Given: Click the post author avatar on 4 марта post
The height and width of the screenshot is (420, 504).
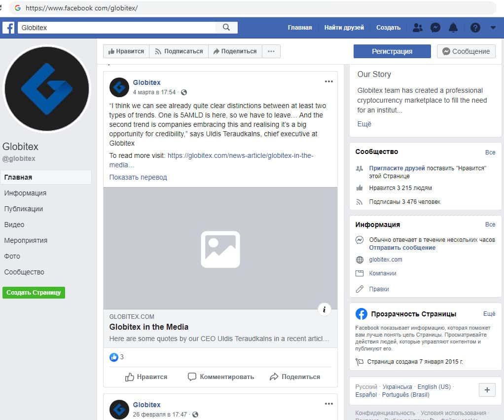Looking at the screenshot, I should (x=119, y=87).
